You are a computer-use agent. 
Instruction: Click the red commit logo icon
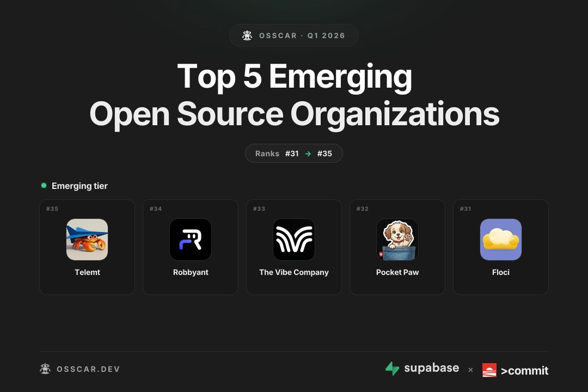489,370
